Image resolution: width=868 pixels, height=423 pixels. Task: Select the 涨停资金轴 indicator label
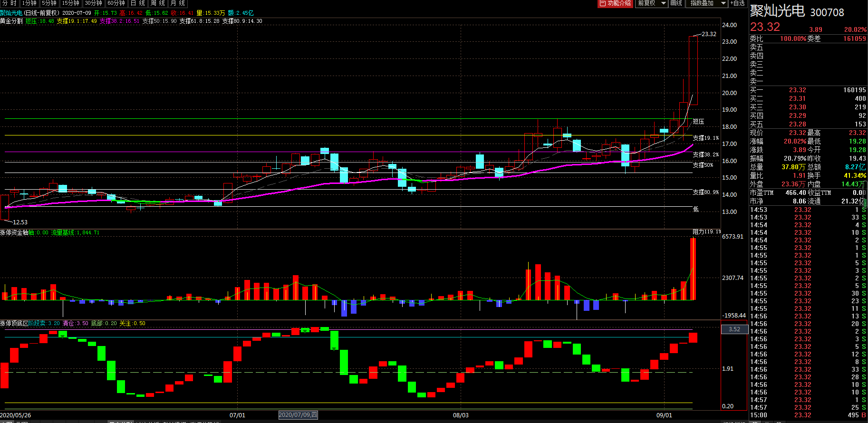click(14, 232)
